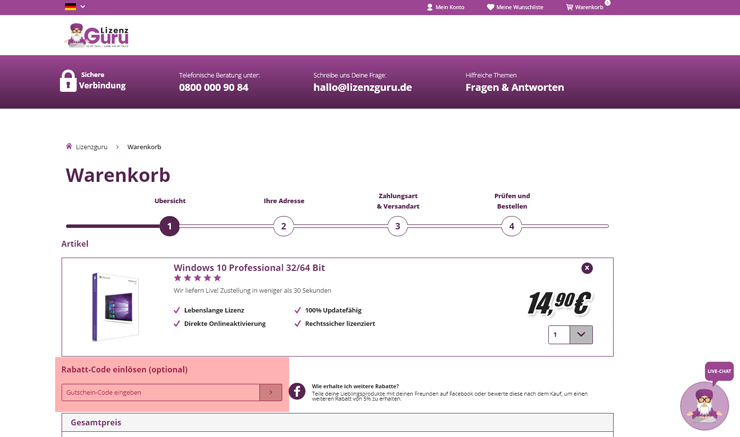This screenshot has height=437, width=740.
Task: Open the Warenkorb cart in header
Action: (585, 7)
